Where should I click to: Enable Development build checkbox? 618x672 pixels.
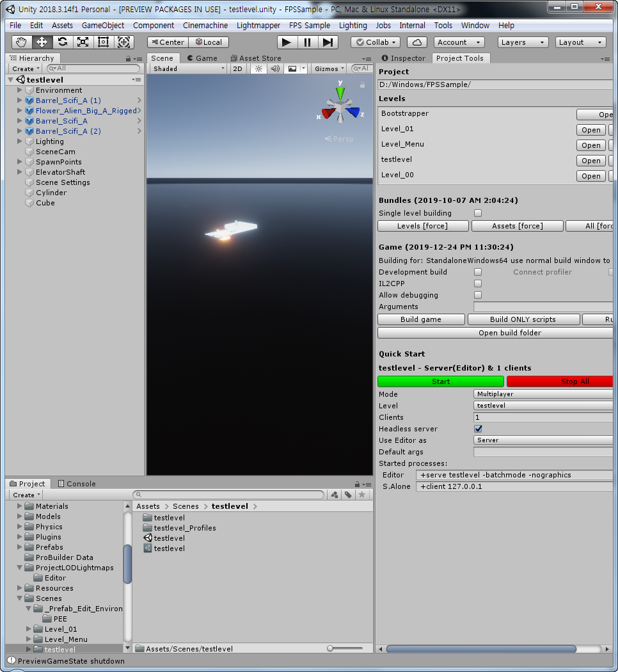478,272
